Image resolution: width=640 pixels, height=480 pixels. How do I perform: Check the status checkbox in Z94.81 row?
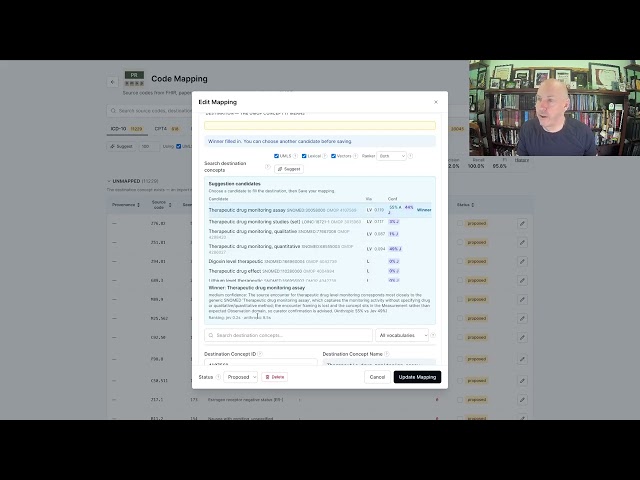pyautogui.click(x=460, y=261)
